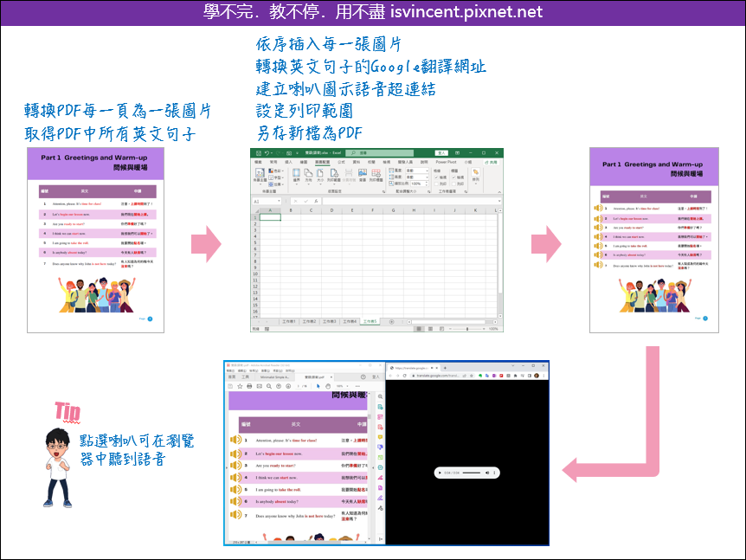Select the Minimalist Simple A... tab in Acrobat

274,377
